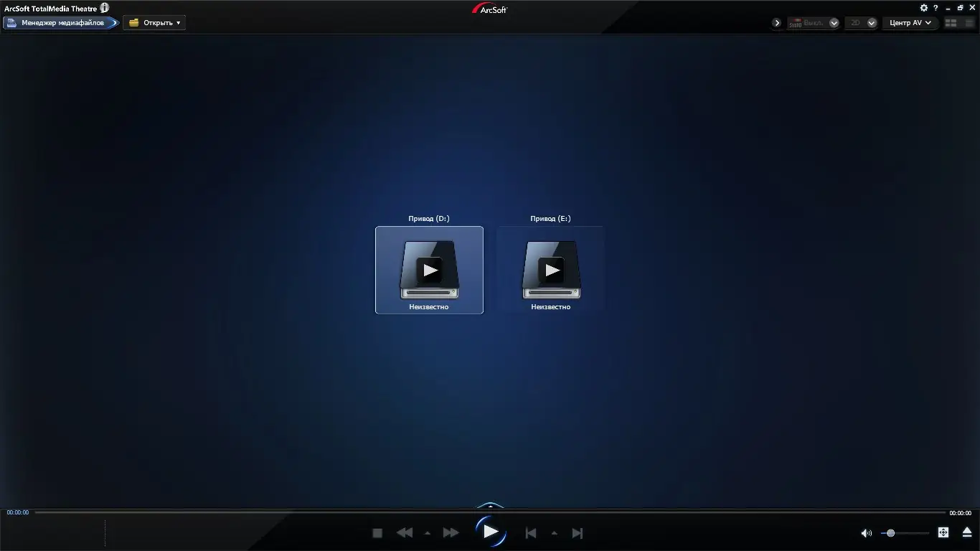Switch to thumbnail grid view

pyautogui.click(x=951, y=23)
